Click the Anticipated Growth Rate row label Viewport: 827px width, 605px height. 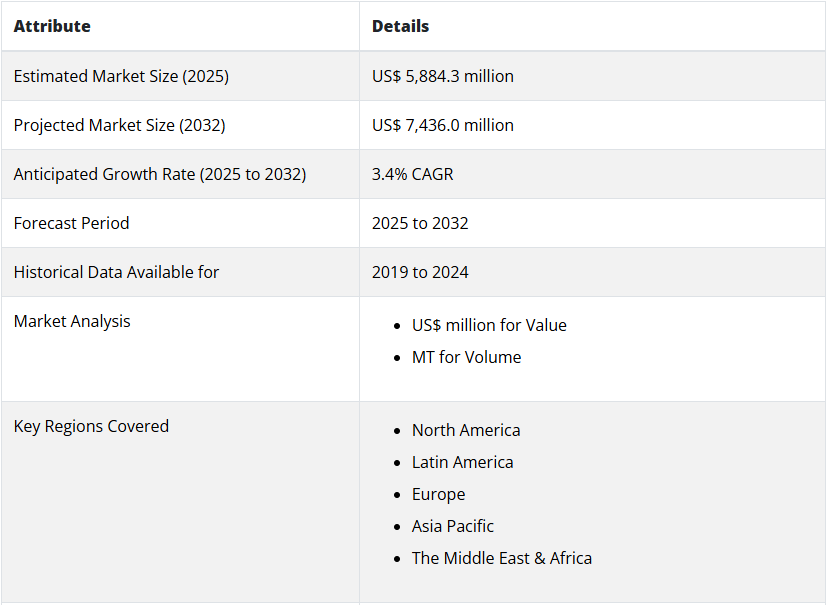(x=159, y=174)
